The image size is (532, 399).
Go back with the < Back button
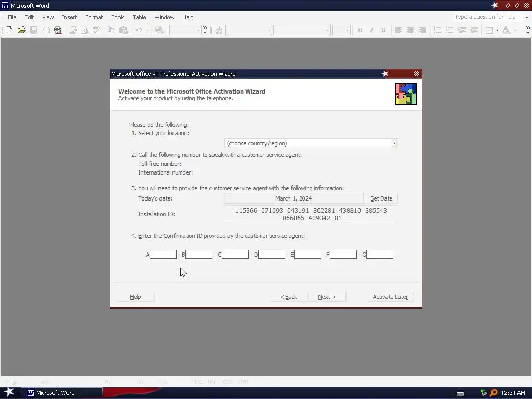[288, 297]
